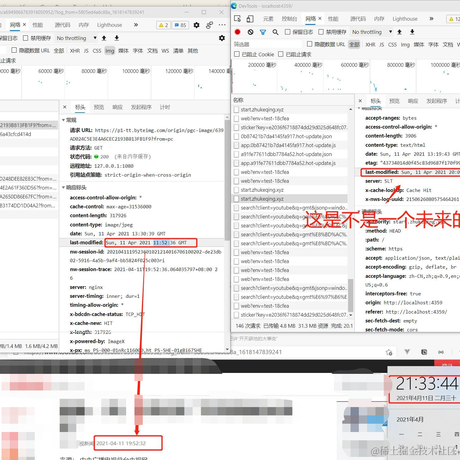460x460 pixels.
Task: Close 网络 tab in localhost DevTools
Action: 320,18
